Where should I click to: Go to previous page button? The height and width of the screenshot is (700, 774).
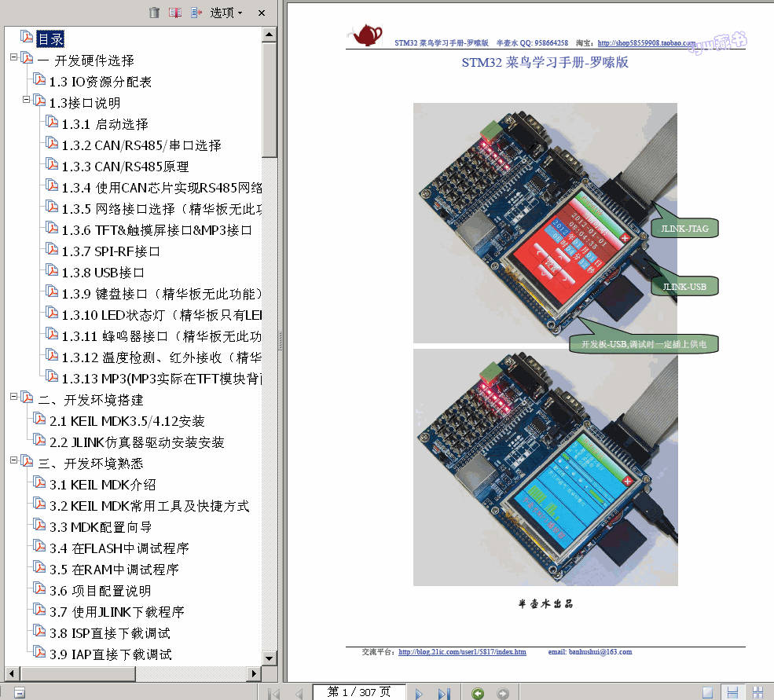[299, 693]
